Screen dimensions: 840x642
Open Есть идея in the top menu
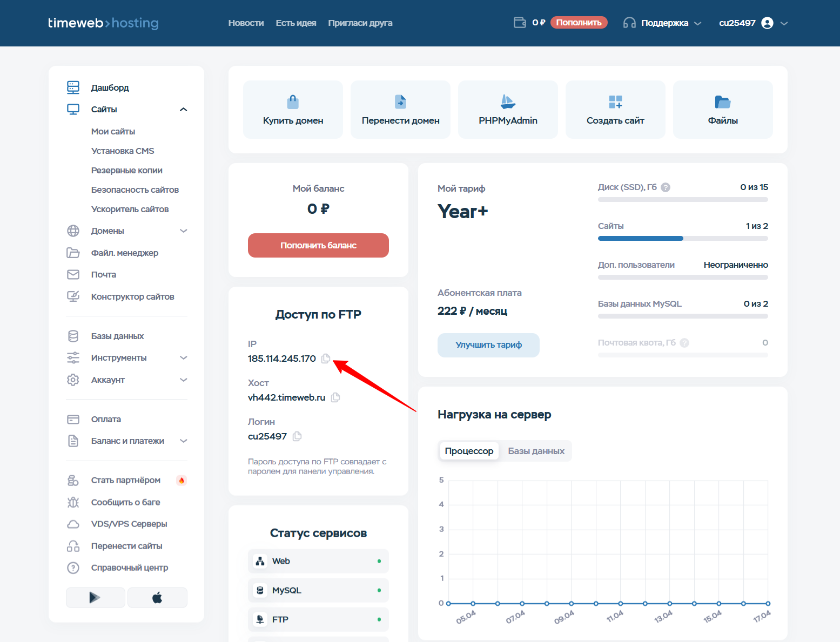tap(296, 23)
